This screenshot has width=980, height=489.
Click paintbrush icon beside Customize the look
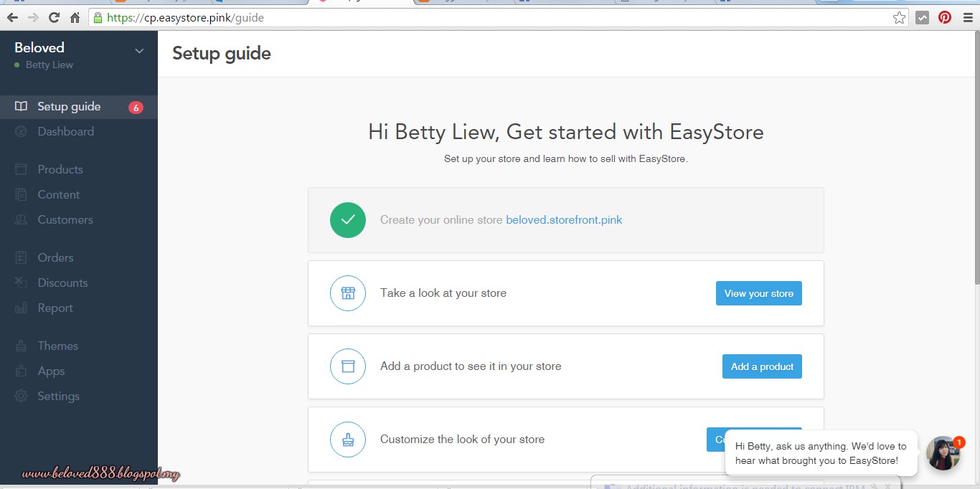tap(348, 439)
